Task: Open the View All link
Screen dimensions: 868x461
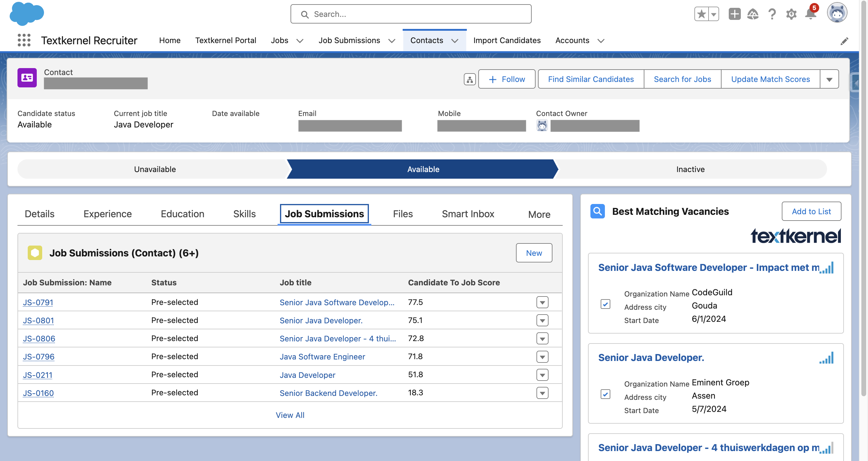Action: (290, 415)
